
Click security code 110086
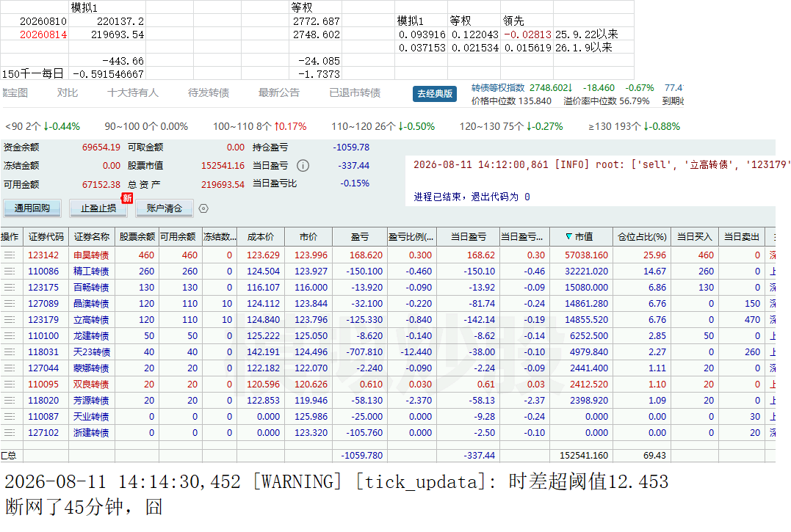point(43,272)
